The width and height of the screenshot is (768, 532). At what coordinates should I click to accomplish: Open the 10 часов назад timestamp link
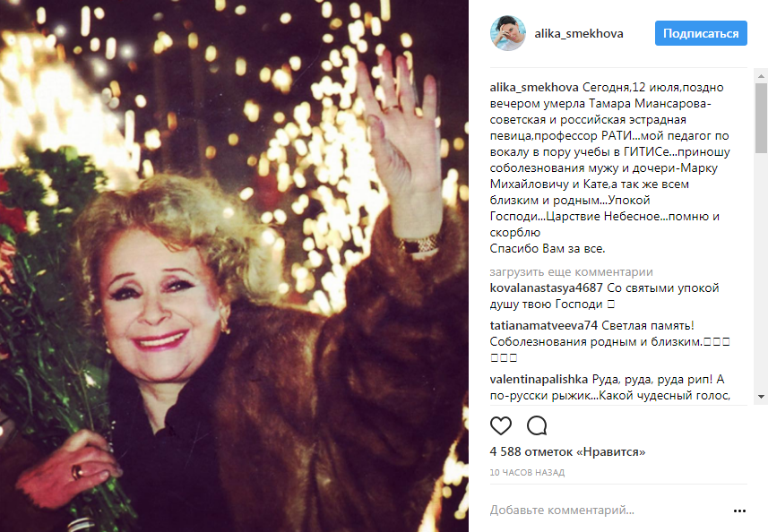coord(527,473)
